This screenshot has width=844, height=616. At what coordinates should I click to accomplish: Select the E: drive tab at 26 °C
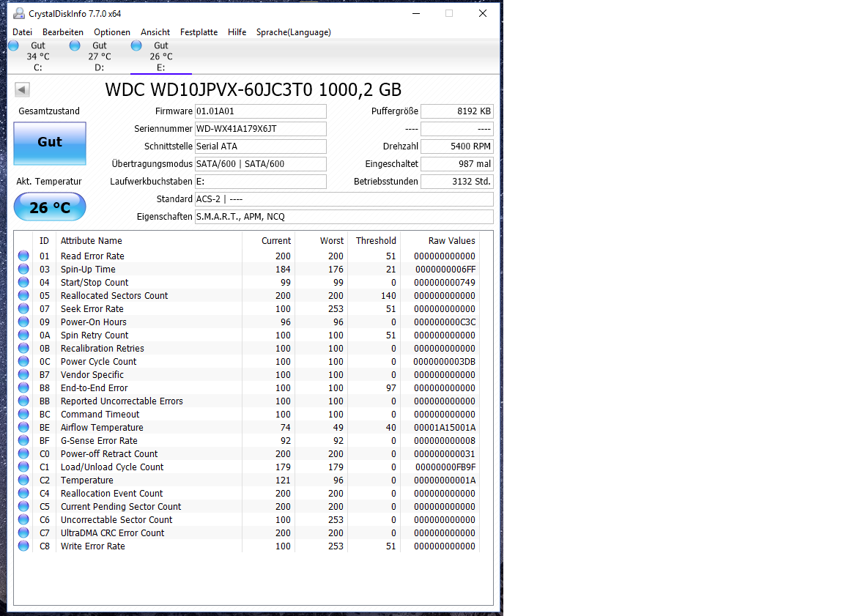161,56
